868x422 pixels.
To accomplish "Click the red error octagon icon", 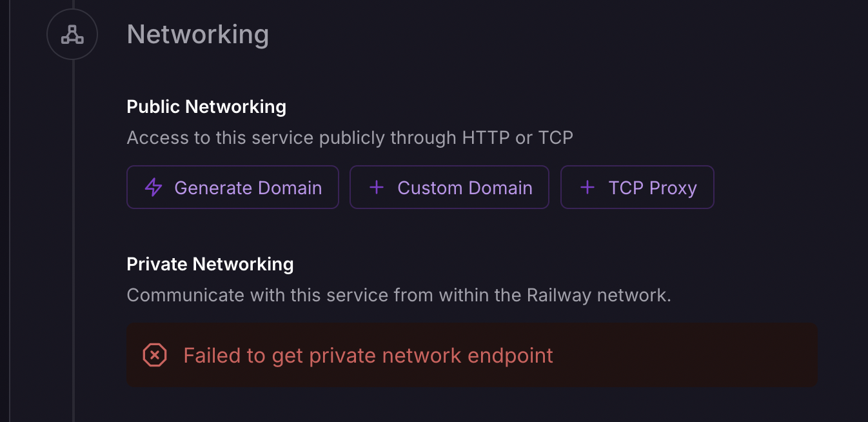I will (x=155, y=355).
